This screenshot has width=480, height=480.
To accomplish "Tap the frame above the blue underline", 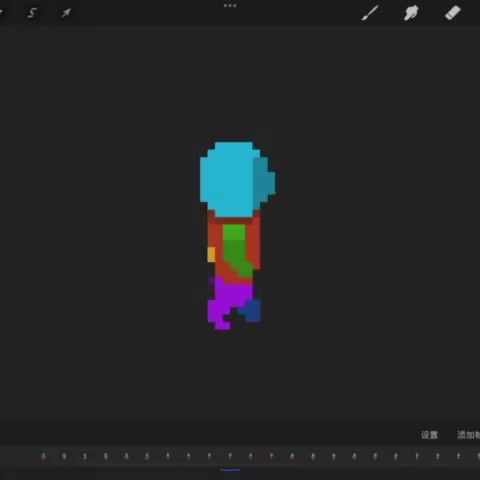I will coord(230,456).
